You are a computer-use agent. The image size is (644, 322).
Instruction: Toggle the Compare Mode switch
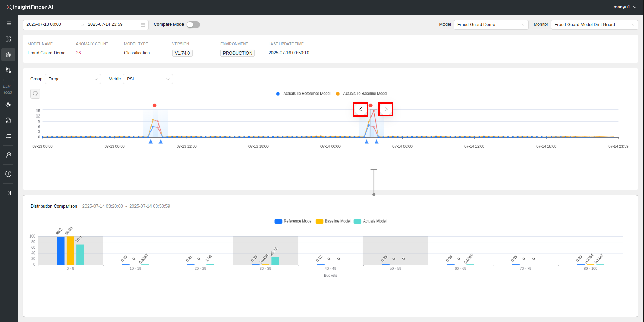[193, 25]
